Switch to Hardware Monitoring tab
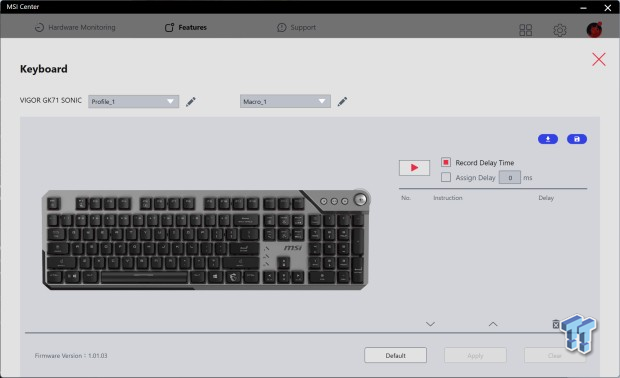Viewport: 620px width, 378px height. pos(75,27)
